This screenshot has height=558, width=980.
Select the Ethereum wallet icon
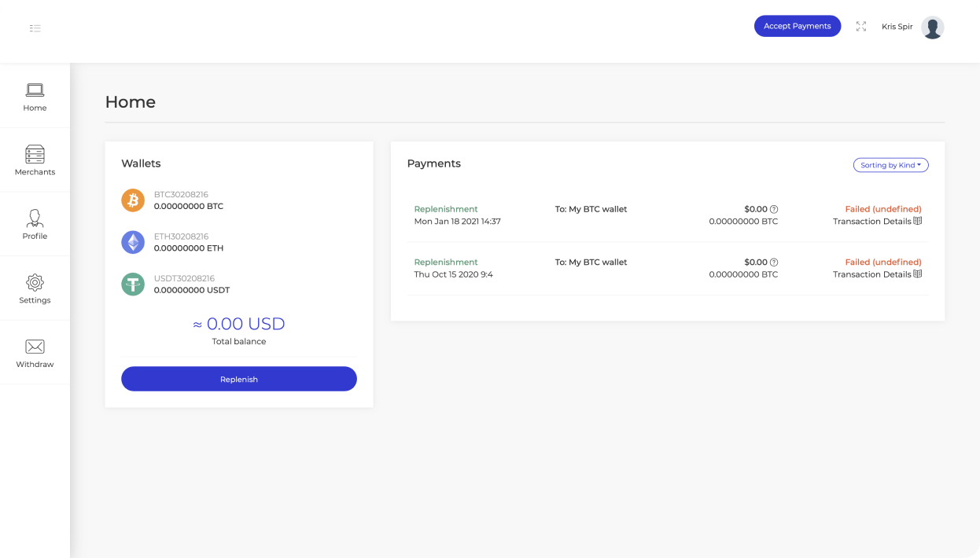[x=133, y=242]
